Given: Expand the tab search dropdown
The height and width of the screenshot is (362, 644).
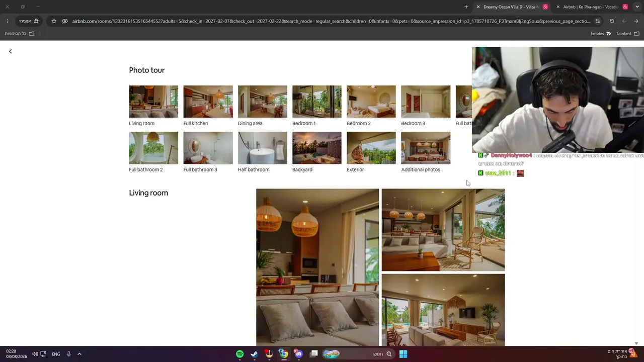Looking at the screenshot, I should [x=637, y=7].
